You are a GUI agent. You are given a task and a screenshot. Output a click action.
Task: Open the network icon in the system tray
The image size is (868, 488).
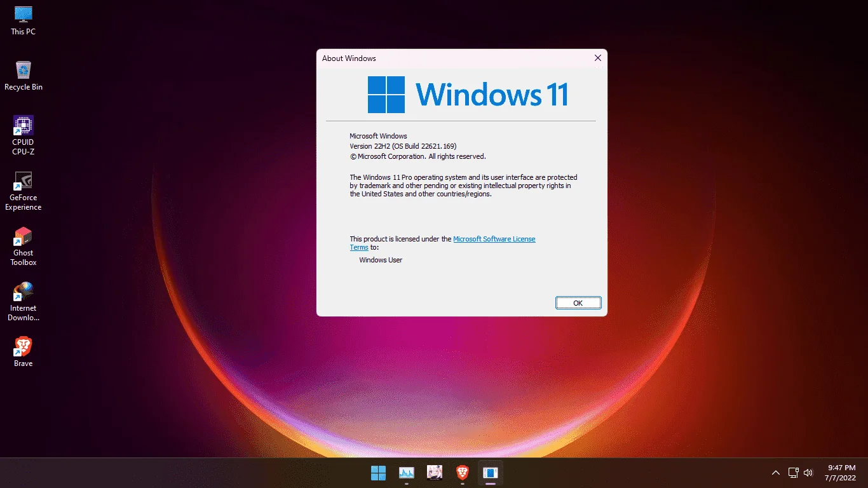(x=793, y=473)
